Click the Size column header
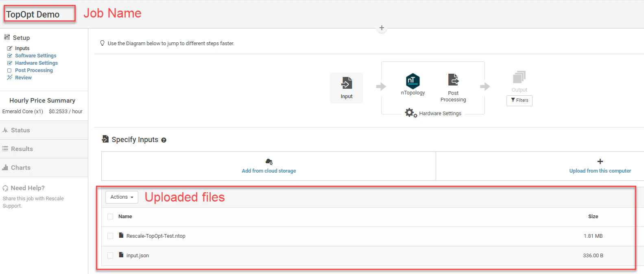This screenshot has height=274, width=644. [x=593, y=217]
